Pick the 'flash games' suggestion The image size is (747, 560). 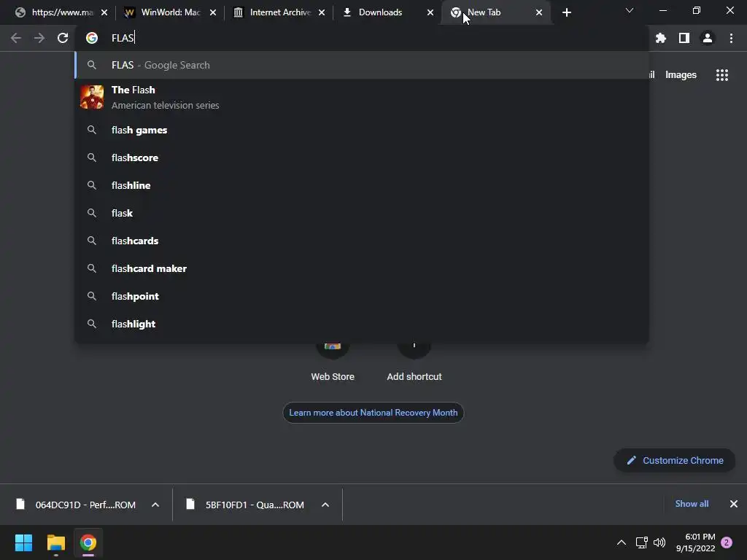click(362, 130)
